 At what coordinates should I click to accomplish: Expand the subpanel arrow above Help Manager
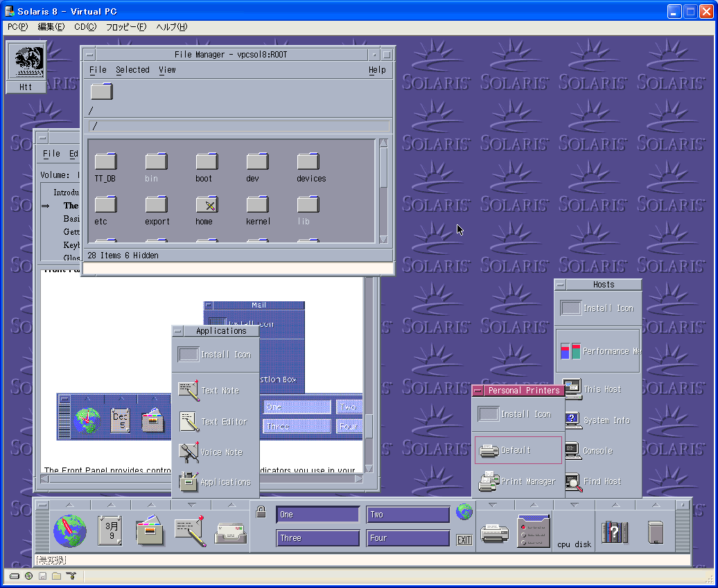tap(614, 505)
